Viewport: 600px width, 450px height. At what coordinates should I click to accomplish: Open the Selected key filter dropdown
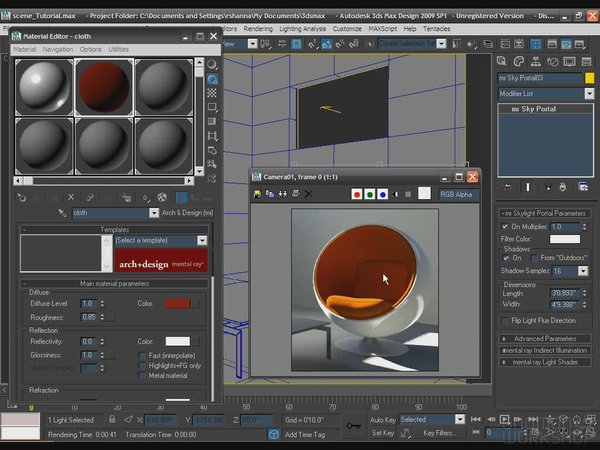460,419
